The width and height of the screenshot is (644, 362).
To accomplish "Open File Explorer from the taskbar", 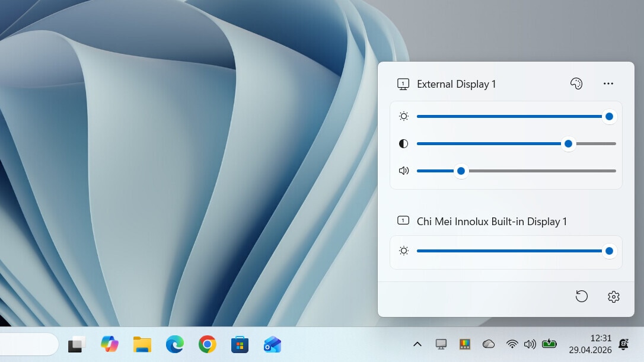I will (142, 344).
